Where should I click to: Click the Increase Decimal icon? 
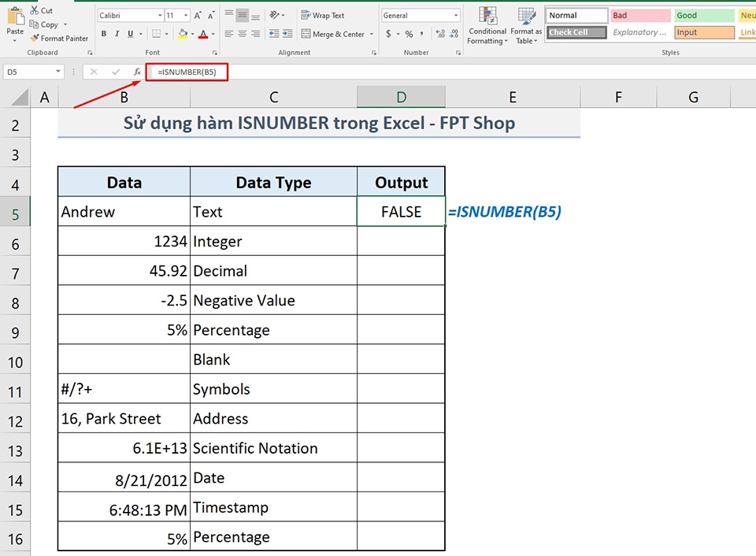coord(441,35)
